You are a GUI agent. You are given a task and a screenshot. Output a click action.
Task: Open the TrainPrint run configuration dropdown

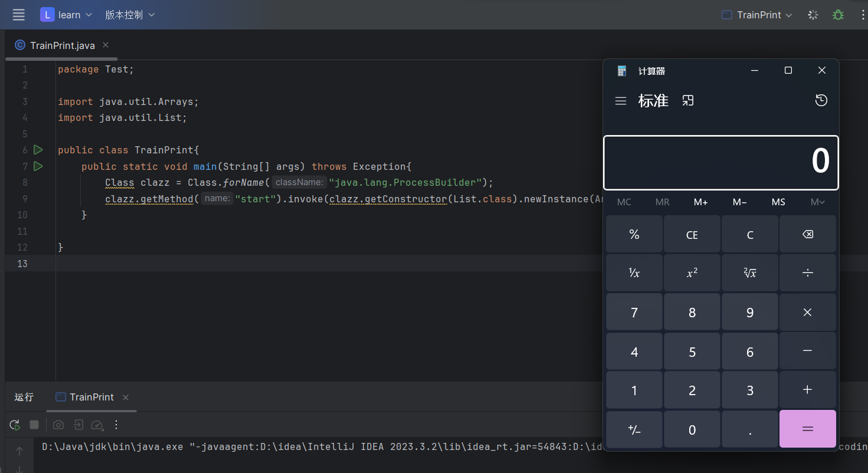[758, 15]
